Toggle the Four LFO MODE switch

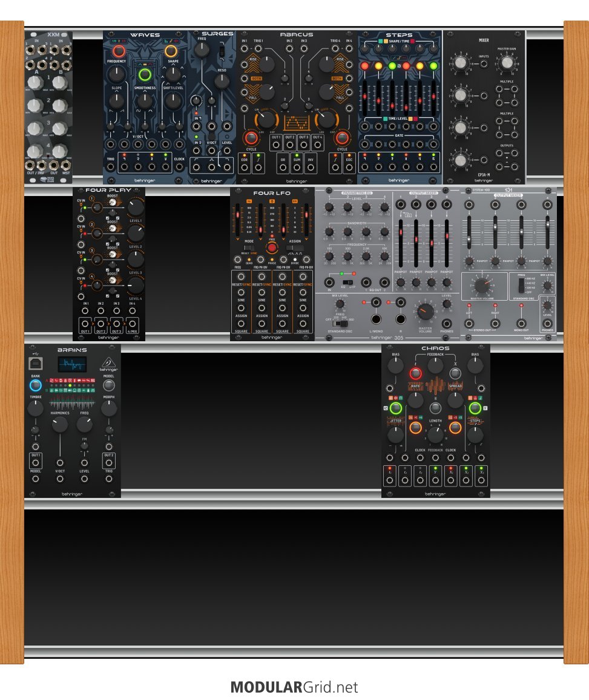[x=249, y=248]
